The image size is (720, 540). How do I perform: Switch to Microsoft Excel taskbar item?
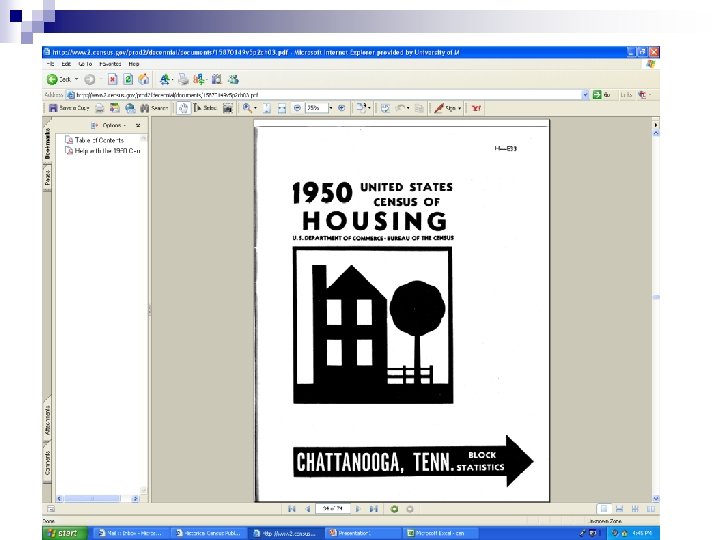click(439, 533)
